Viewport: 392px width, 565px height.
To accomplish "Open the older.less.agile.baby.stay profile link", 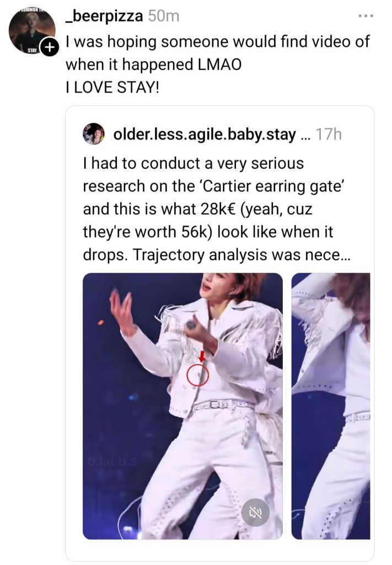I will [204, 135].
